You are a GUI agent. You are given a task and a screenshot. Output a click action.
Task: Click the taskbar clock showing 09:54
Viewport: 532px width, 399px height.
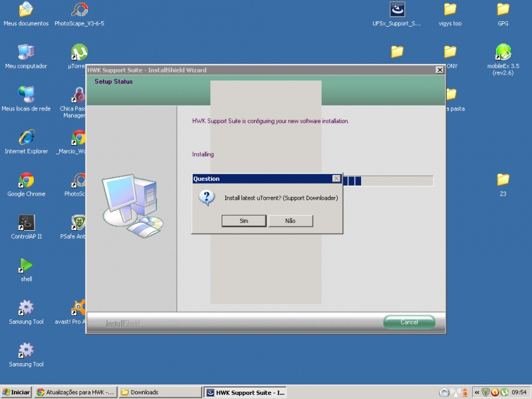tap(519, 392)
